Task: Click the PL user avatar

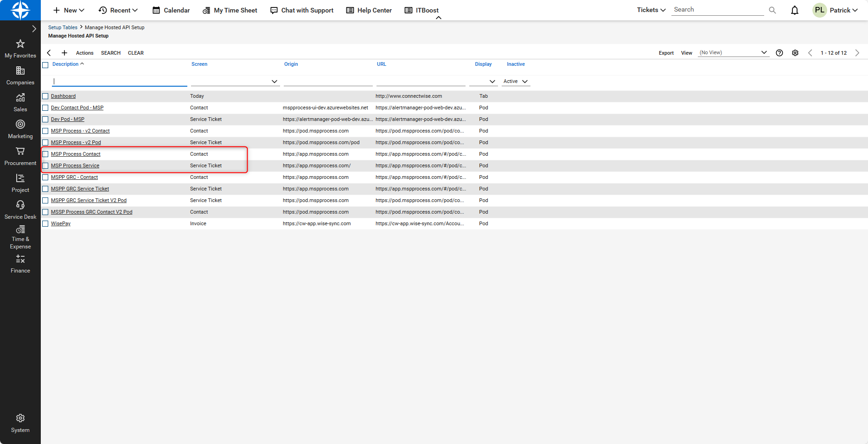Action: [820, 10]
